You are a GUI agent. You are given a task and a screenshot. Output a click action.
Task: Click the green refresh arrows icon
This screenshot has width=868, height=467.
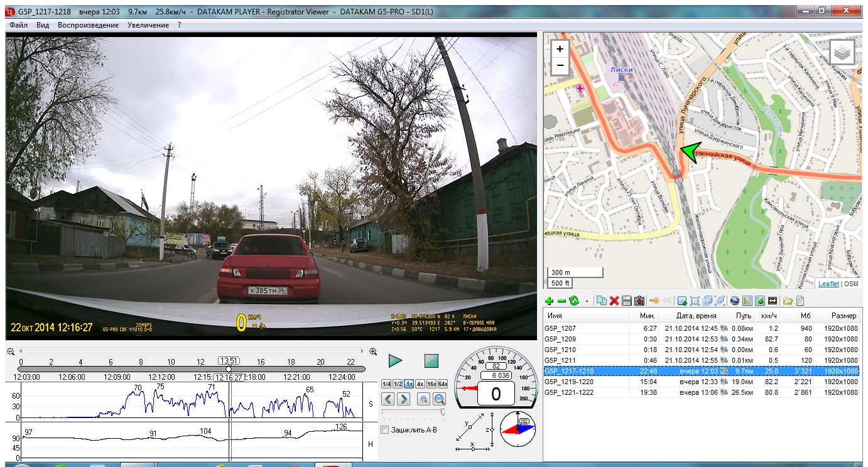(573, 301)
